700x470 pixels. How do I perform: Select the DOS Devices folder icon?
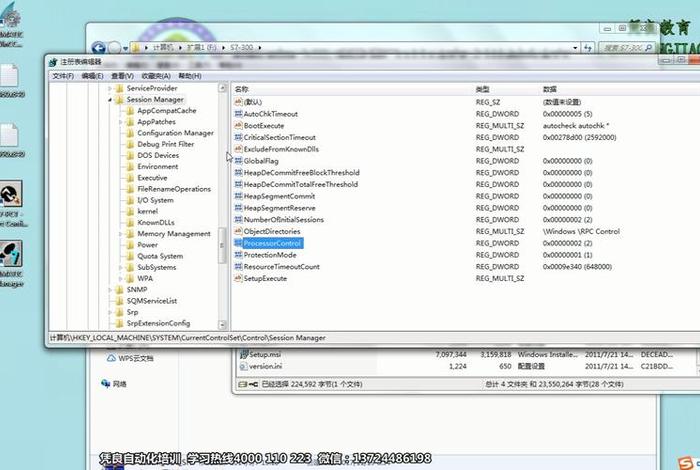(x=130, y=155)
